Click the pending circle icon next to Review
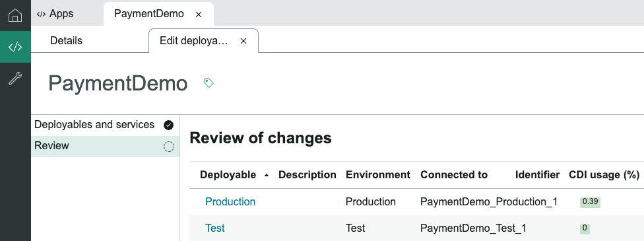The width and height of the screenshot is (644, 241). point(169,147)
